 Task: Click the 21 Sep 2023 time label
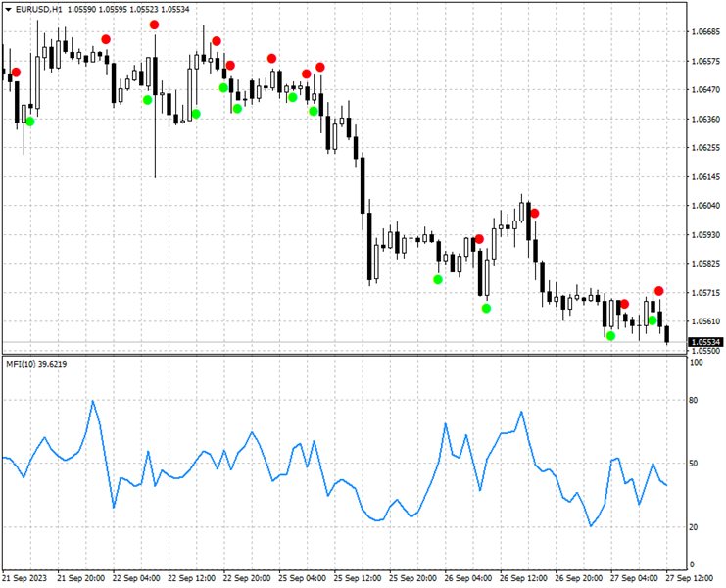coord(24,579)
